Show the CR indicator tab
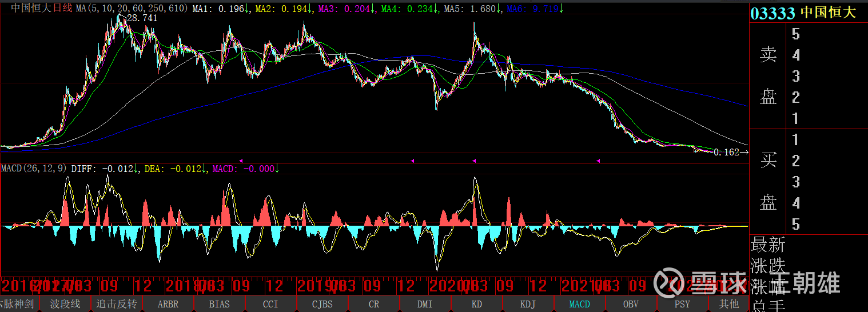 (374, 304)
